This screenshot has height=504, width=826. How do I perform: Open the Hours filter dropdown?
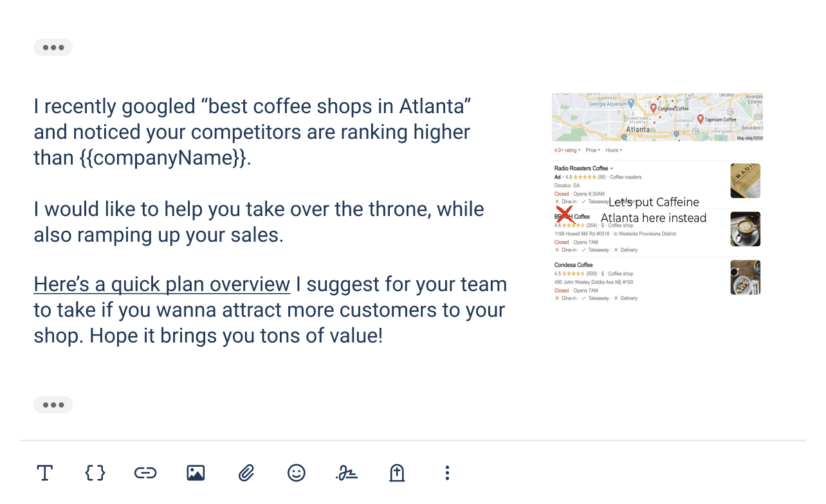coord(614,150)
